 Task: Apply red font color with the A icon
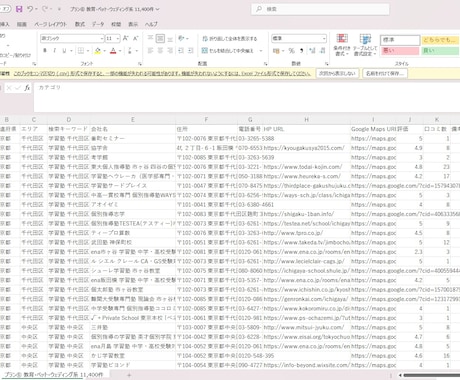pos(113,51)
